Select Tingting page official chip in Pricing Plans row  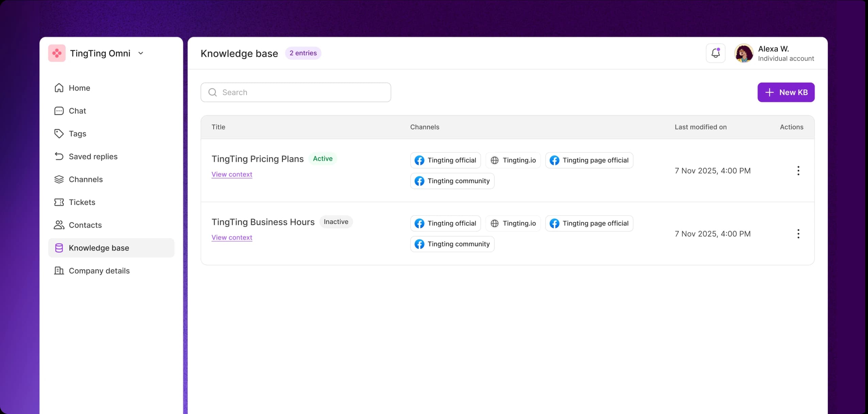pyautogui.click(x=589, y=160)
